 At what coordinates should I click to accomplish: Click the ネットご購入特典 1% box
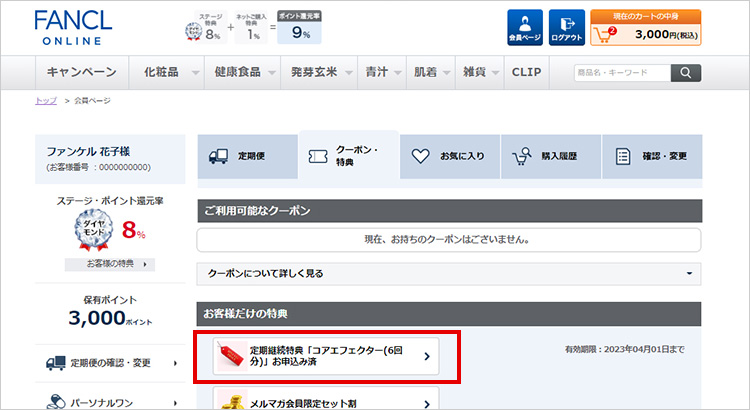coord(251,28)
